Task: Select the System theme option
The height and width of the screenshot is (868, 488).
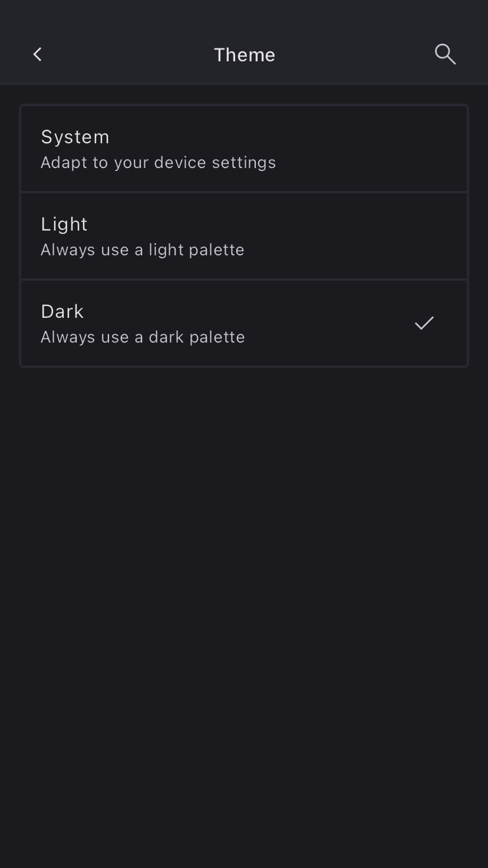Action: (244, 149)
